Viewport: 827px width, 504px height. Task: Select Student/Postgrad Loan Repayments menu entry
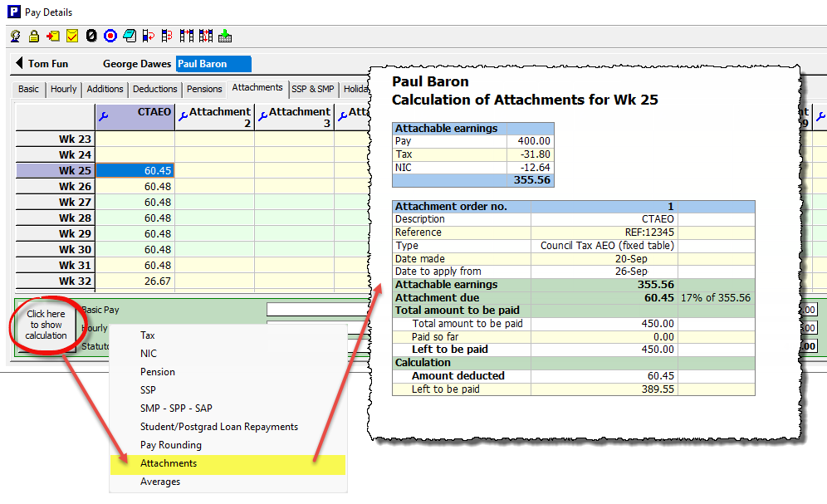(219, 427)
